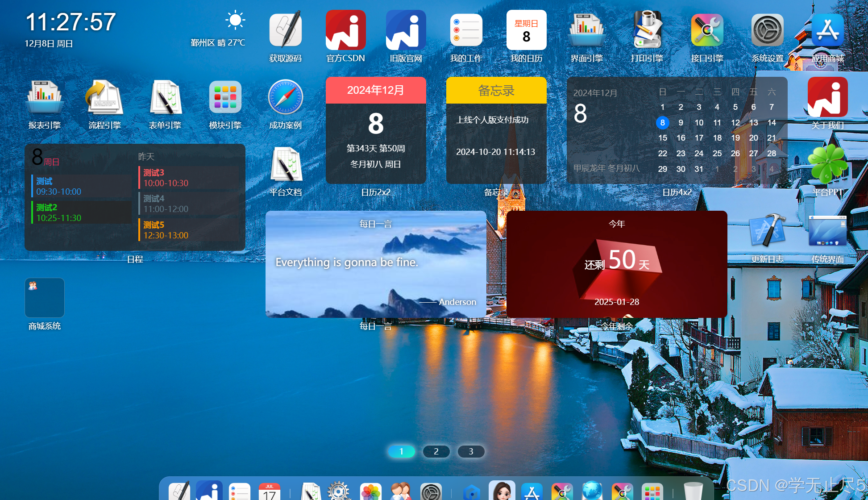Open 系统设置 gear icon

[x=768, y=30]
